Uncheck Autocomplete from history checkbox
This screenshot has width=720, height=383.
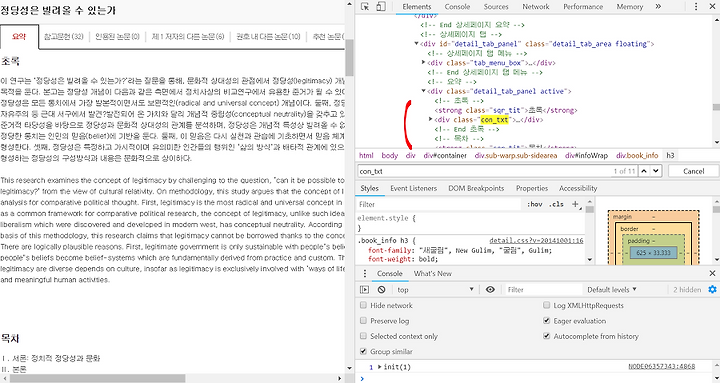pos(546,336)
